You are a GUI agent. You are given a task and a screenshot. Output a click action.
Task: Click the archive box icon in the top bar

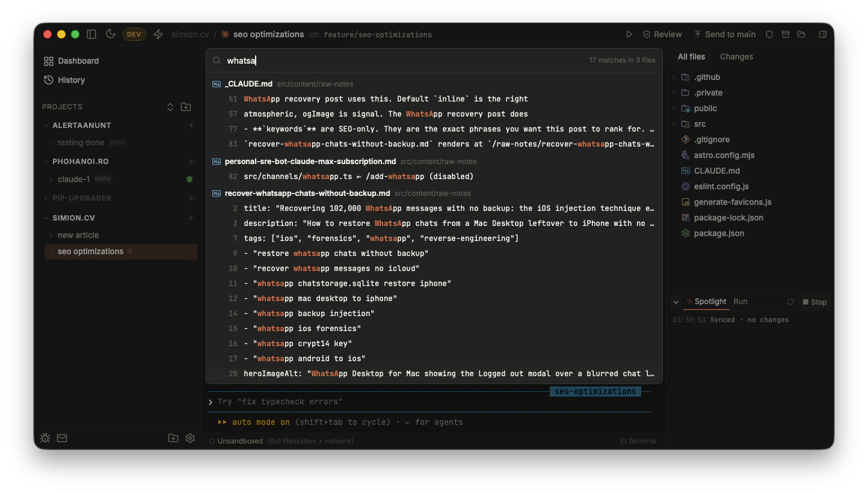click(785, 34)
